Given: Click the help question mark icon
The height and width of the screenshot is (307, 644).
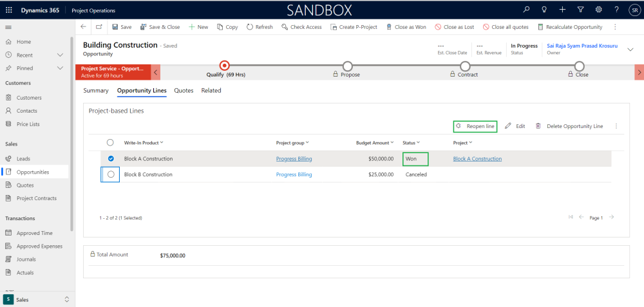Looking at the screenshot, I should [x=616, y=10].
